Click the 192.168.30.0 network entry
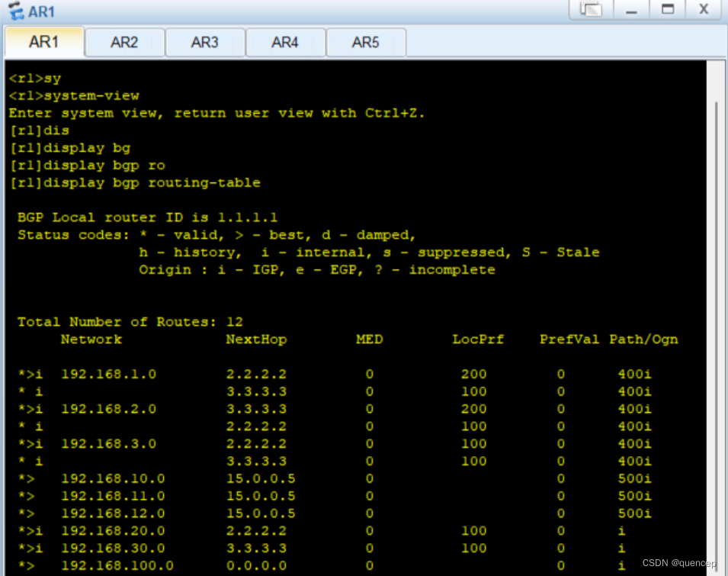Image resolution: width=728 pixels, height=576 pixels. [114, 548]
